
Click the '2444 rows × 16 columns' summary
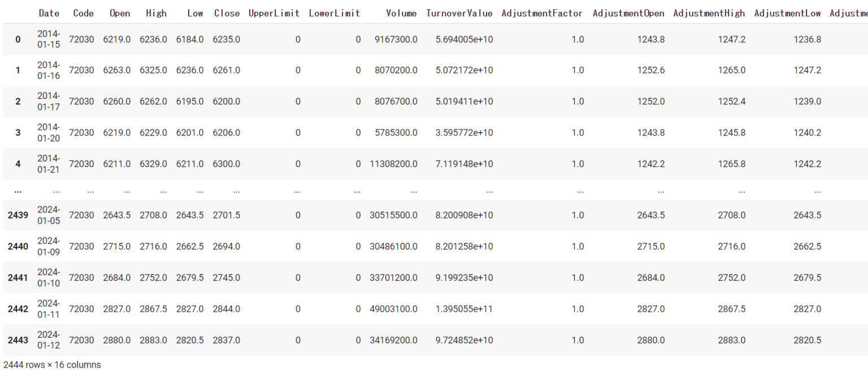click(52, 364)
